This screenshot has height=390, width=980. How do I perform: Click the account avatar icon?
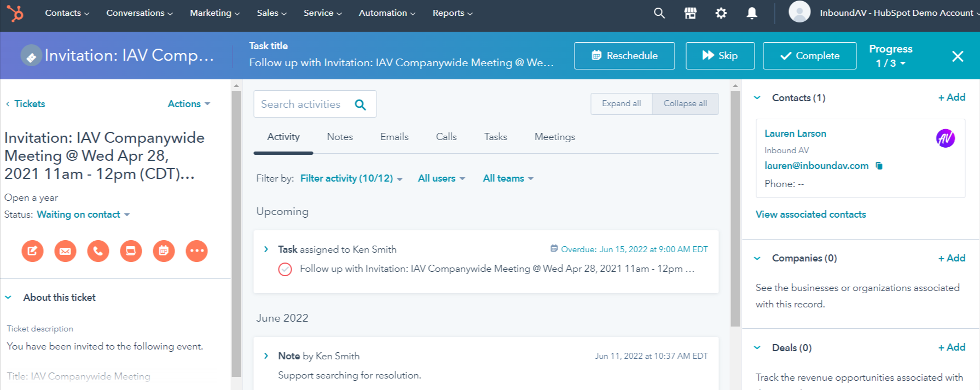point(799,11)
